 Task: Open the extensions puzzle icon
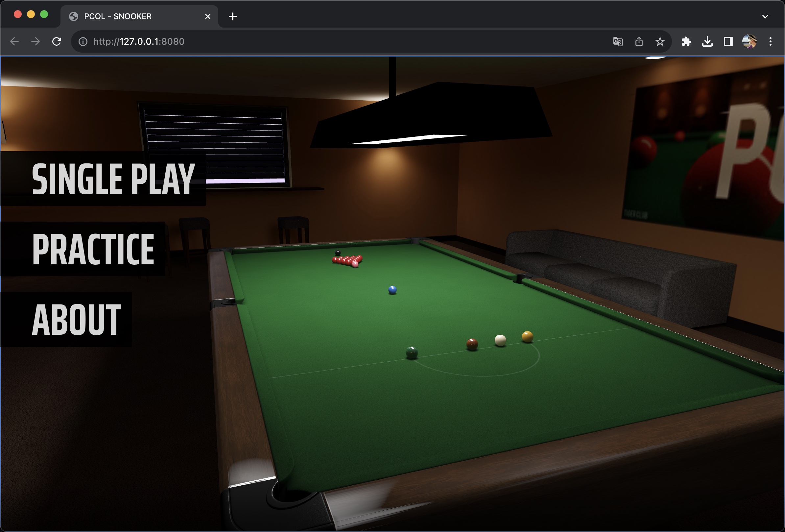tap(686, 41)
